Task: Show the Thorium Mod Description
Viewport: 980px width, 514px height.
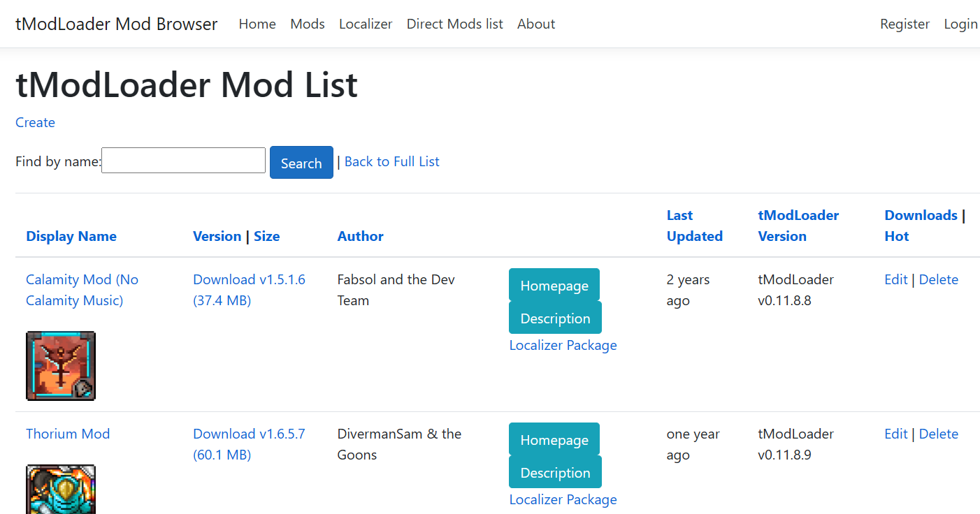Action: (555, 472)
